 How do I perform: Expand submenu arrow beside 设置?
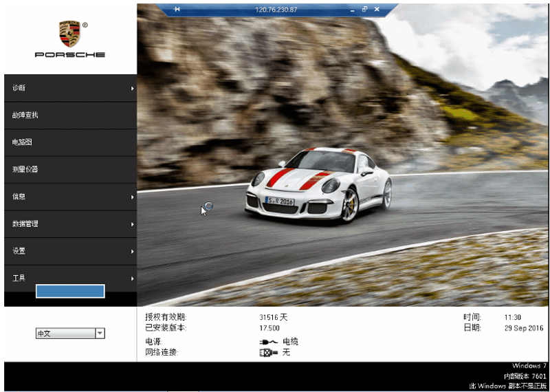132,252
